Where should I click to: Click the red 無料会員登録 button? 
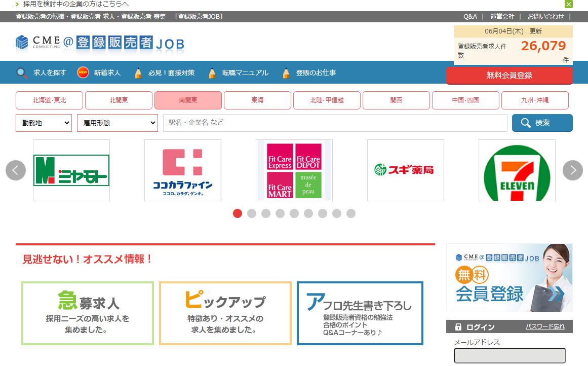tap(509, 76)
